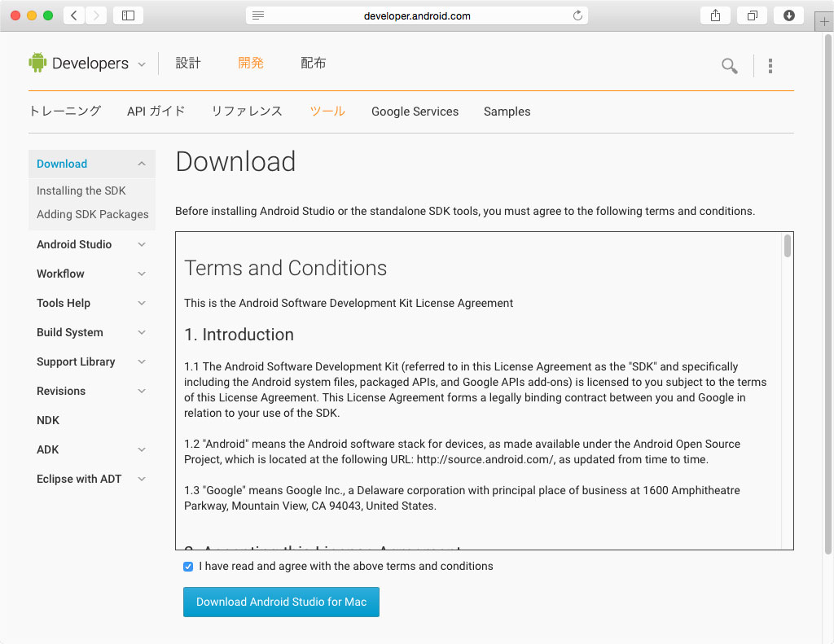The width and height of the screenshot is (834, 644).
Task: Open the Adding SDK Packages link
Action: click(93, 214)
